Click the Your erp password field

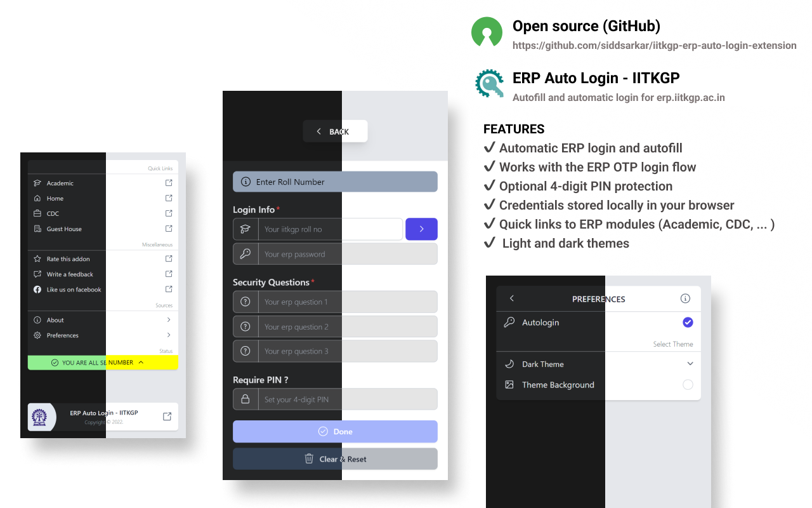(348, 254)
